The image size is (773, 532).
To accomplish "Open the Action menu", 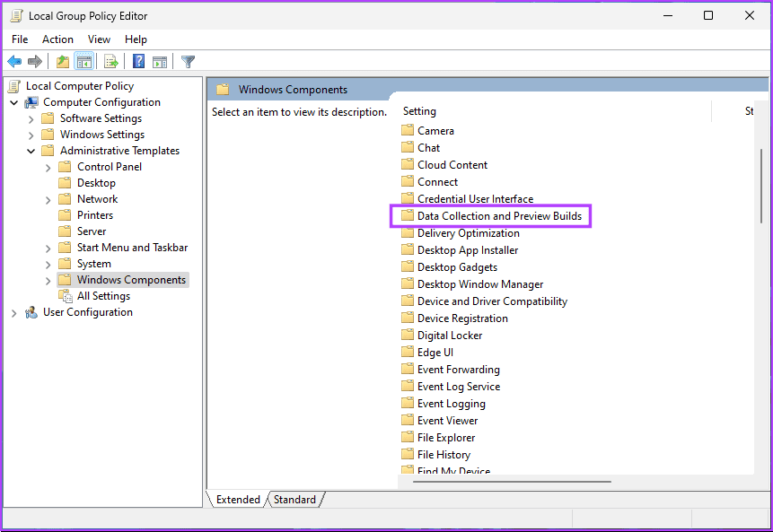I will point(57,39).
